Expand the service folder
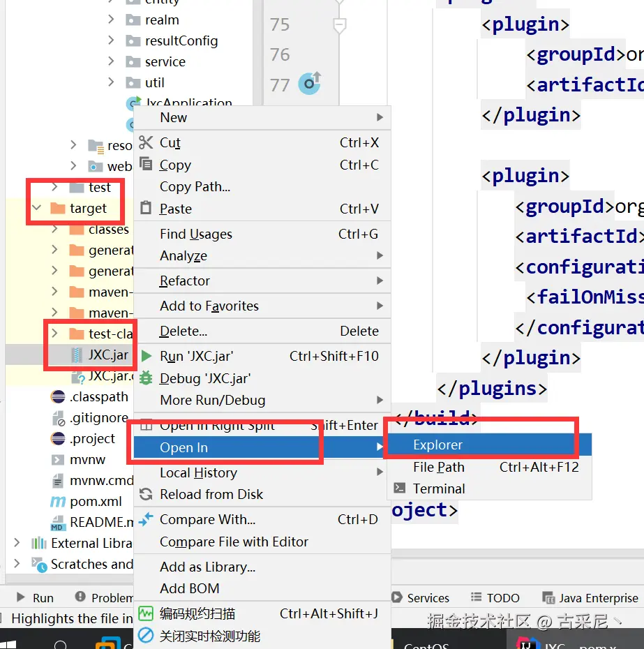Image resolution: width=644 pixels, height=649 pixels. pyautogui.click(x=111, y=61)
